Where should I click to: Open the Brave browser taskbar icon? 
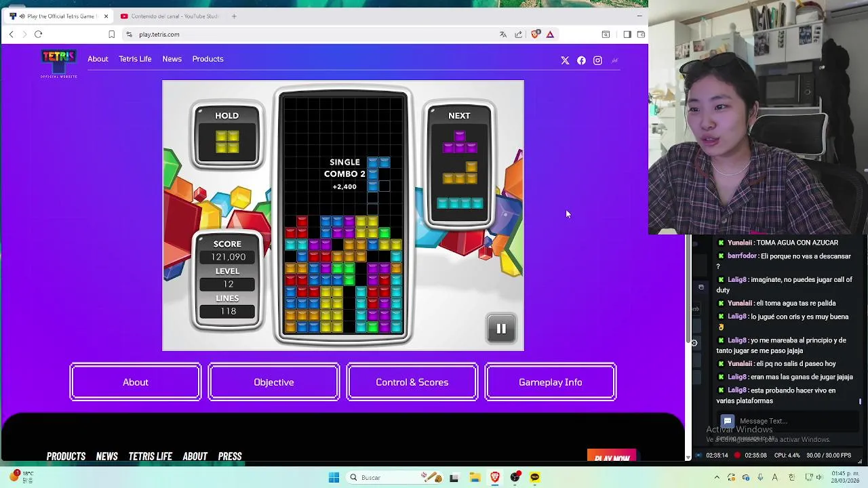[495, 478]
